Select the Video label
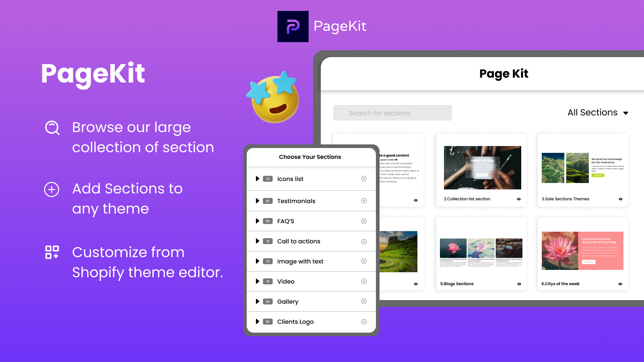The width and height of the screenshot is (644, 362). click(x=286, y=282)
